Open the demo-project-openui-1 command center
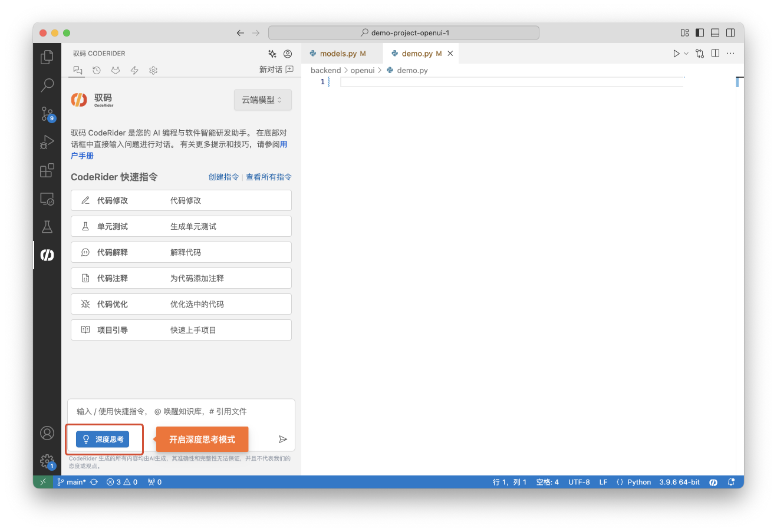The width and height of the screenshot is (777, 532). coord(404,33)
